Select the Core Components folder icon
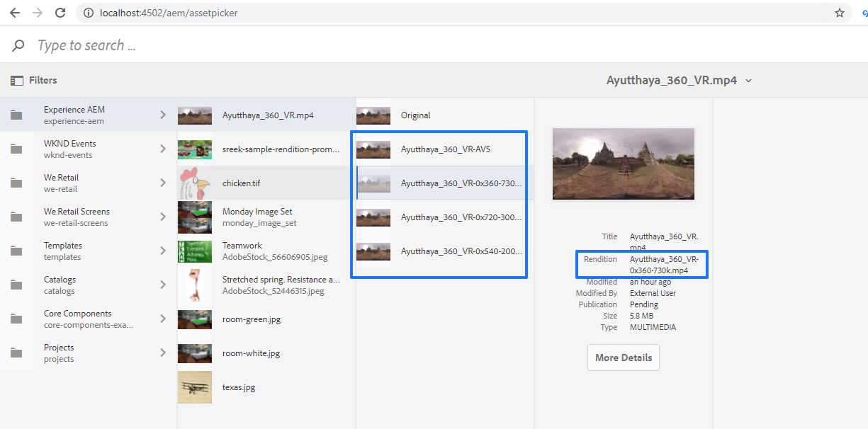Image resolution: width=868 pixels, height=429 pixels. click(16, 319)
